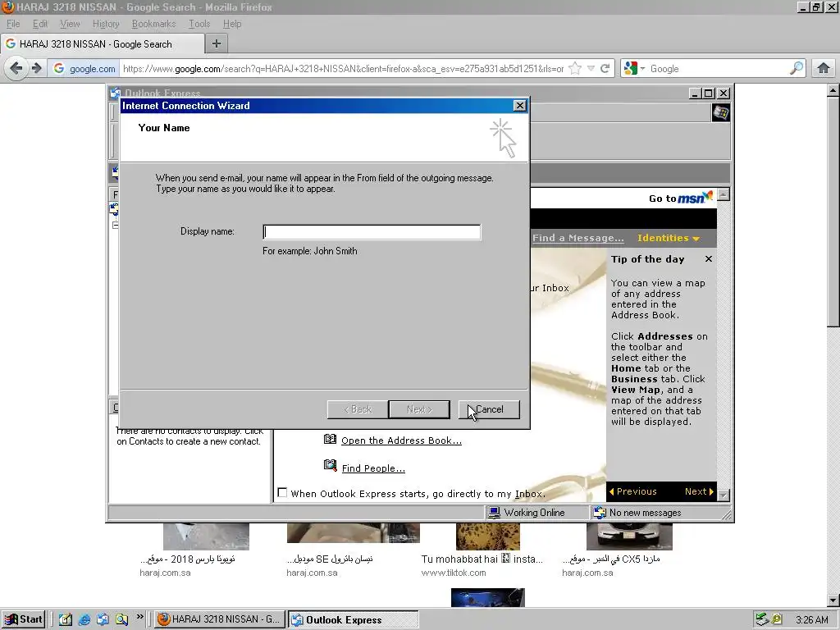The height and width of the screenshot is (630, 840).
Task: Show the Next tip of the day
Action: [x=699, y=492]
